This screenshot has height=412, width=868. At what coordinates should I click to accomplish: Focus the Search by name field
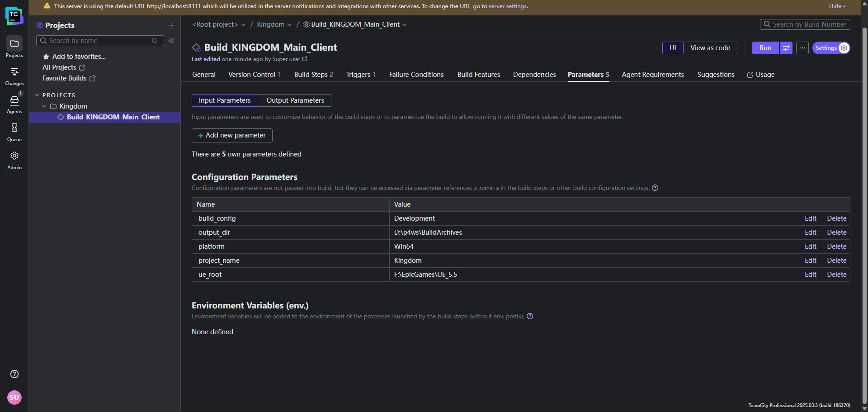tap(100, 41)
